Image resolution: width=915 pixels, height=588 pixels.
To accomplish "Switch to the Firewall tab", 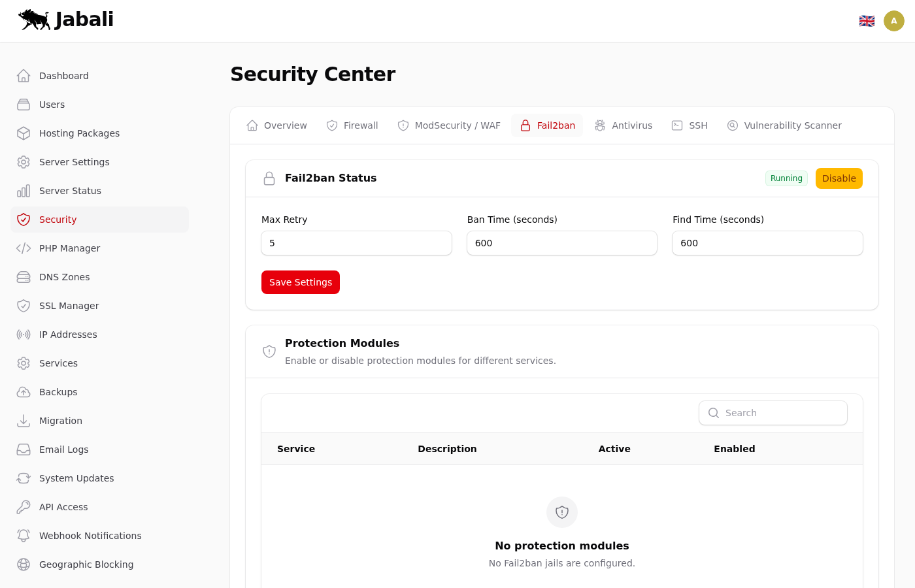I will click(x=352, y=125).
